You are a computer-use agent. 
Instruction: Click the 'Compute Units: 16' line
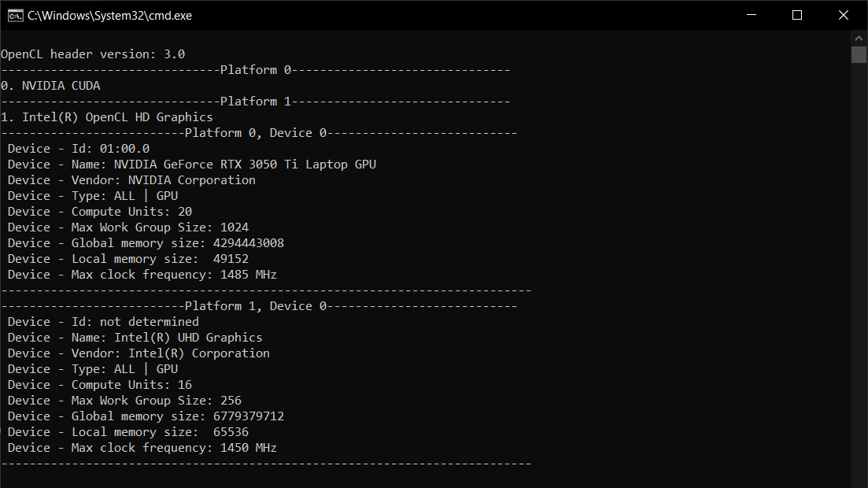pyautogui.click(x=100, y=385)
